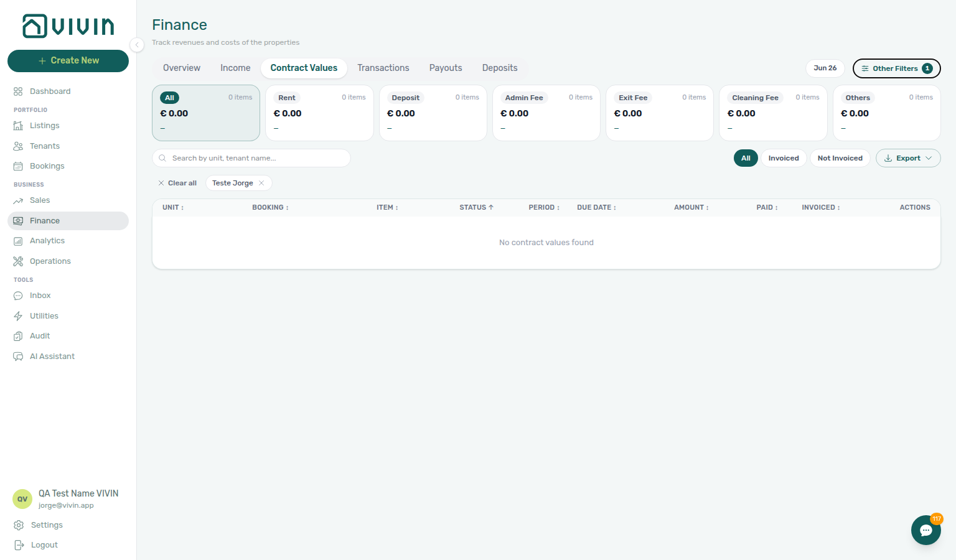
Task: Open Settings gear icon
Action: (x=19, y=525)
